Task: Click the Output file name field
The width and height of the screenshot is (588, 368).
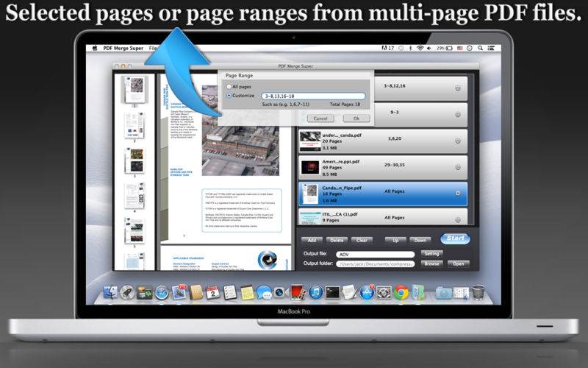Action: click(375, 255)
